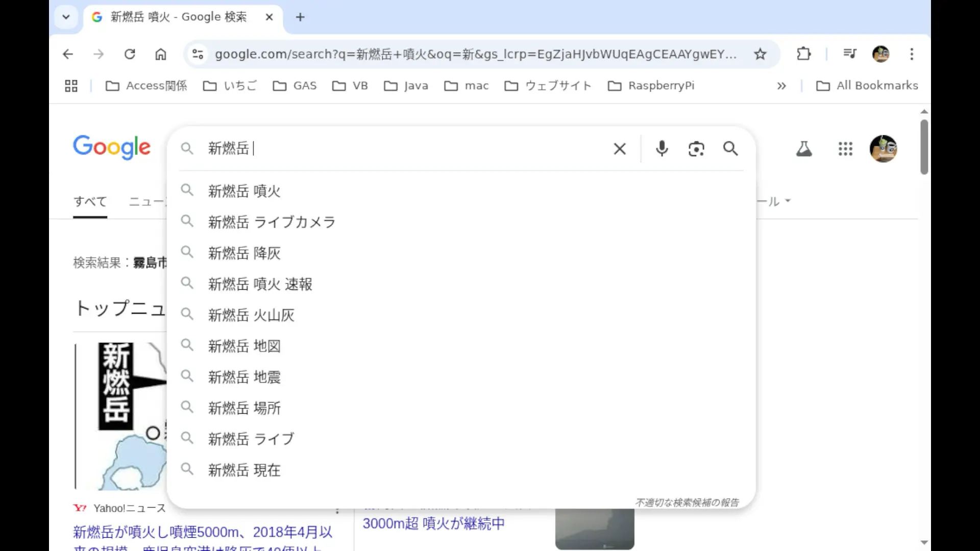Bookmark this page with the star
Screen dimensions: 980x551
click(760, 54)
